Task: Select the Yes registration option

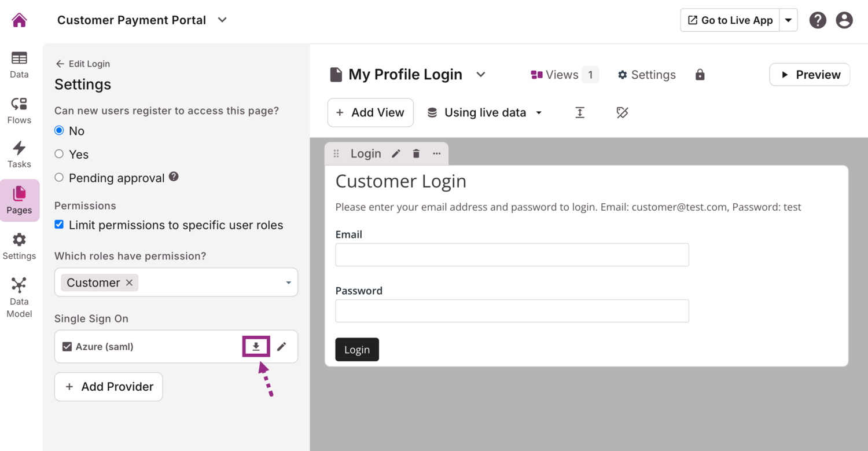Action: [59, 154]
